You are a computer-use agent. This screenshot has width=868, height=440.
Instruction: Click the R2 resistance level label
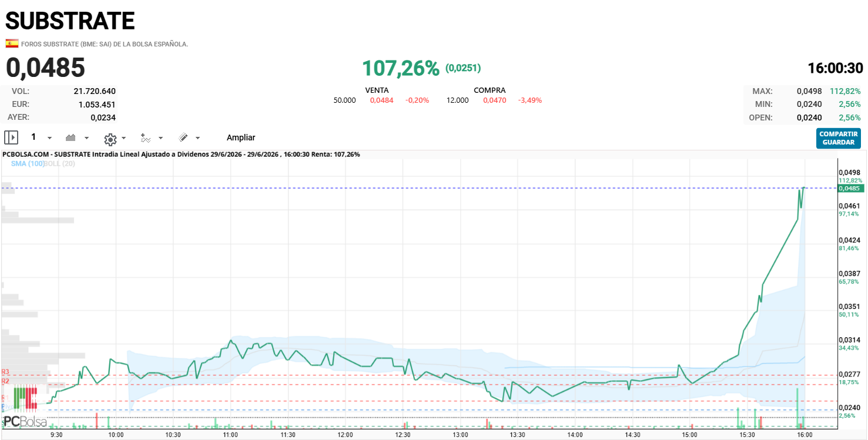(x=5, y=381)
